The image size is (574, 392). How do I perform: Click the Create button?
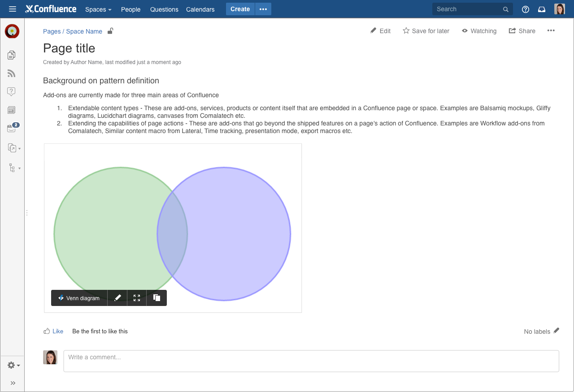[240, 9]
